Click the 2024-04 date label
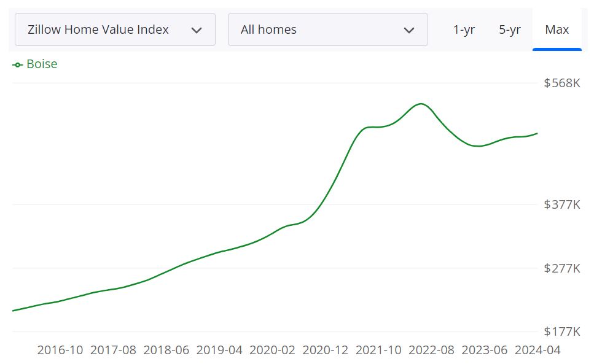This screenshot has height=364, width=594. pyautogui.click(x=537, y=350)
